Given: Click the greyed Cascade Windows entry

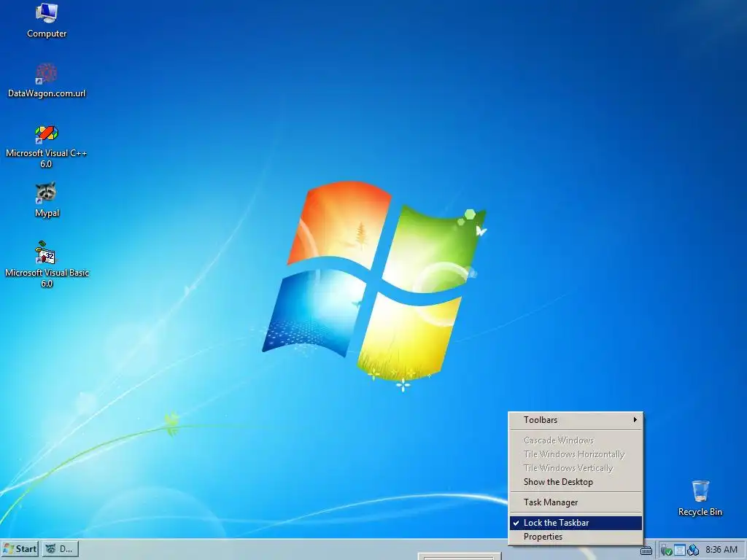Looking at the screenshot, I should click(576, 440).
